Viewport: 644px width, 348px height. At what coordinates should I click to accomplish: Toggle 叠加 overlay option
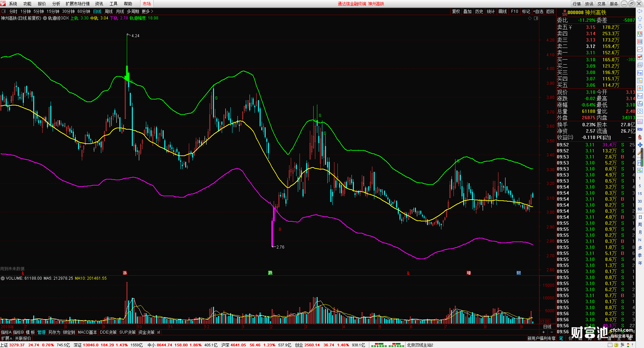coord(467,11)
